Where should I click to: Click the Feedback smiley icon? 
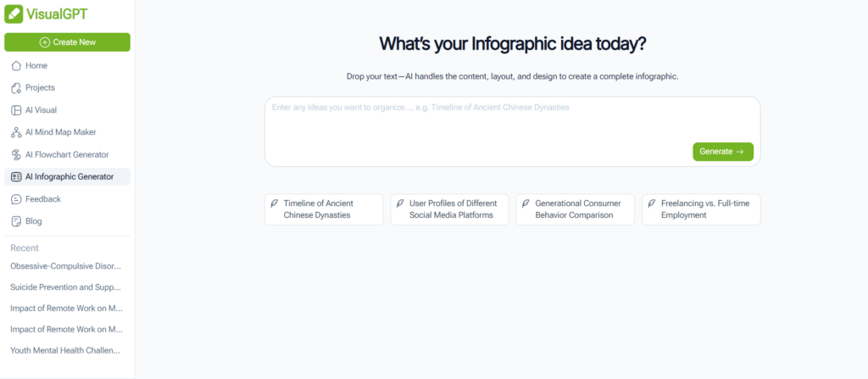coord(16,199)
